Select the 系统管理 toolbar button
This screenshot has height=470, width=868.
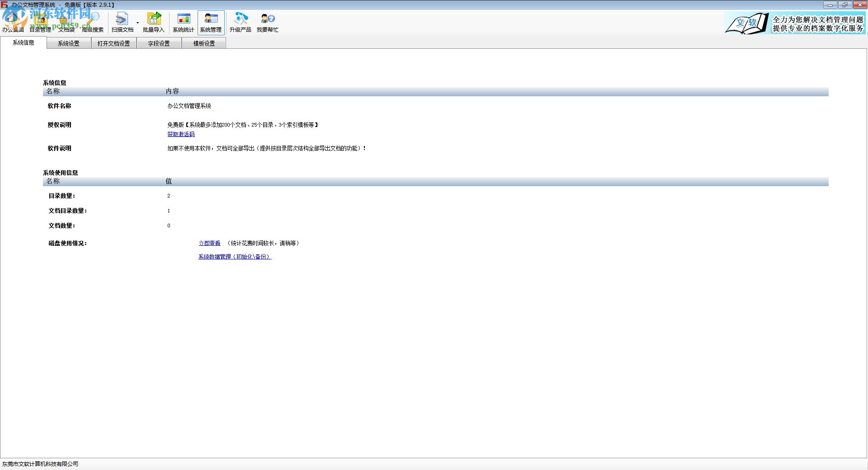211,23
